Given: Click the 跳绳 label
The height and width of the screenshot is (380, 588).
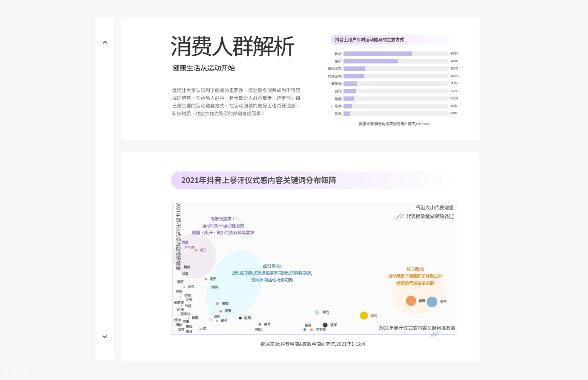Looking at the screenshot, I should [187, 267].
